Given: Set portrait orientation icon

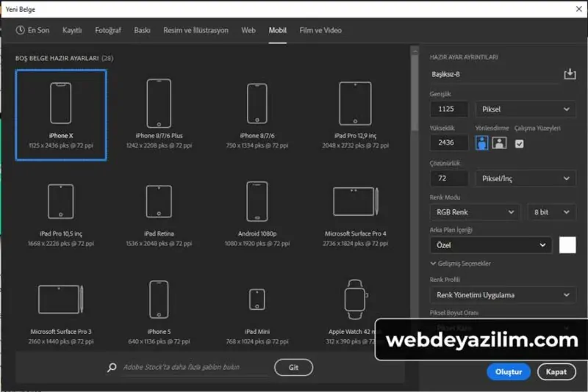Looking at the screenshot, I should click(x=482, y=142).
